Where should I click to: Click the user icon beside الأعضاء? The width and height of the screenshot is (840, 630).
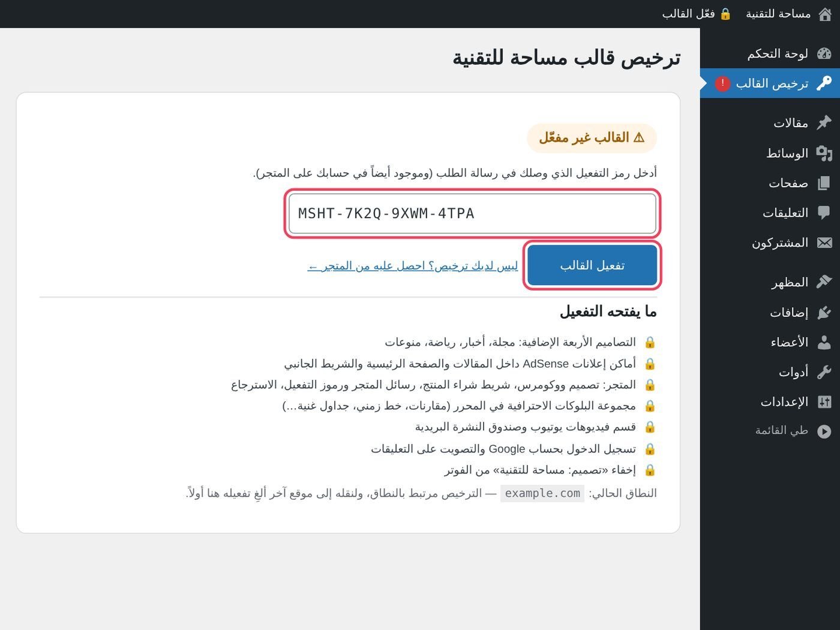(824, 342)
